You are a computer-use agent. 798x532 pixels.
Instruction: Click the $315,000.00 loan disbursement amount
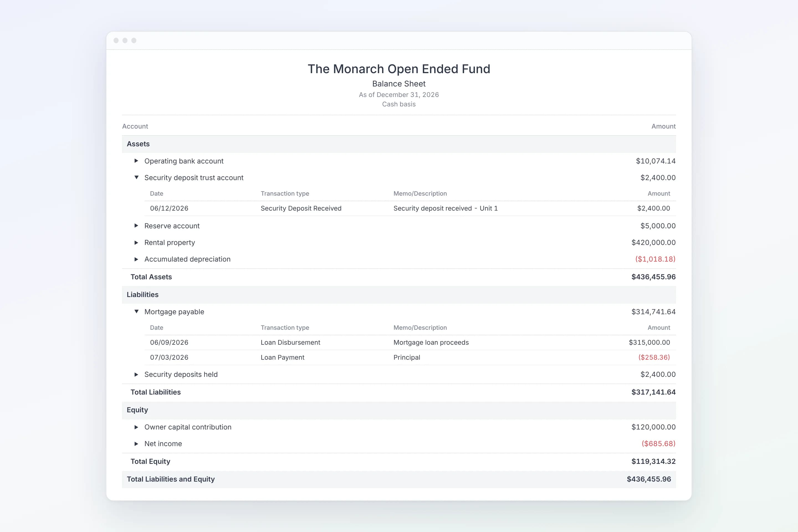[x=649, y=342]
